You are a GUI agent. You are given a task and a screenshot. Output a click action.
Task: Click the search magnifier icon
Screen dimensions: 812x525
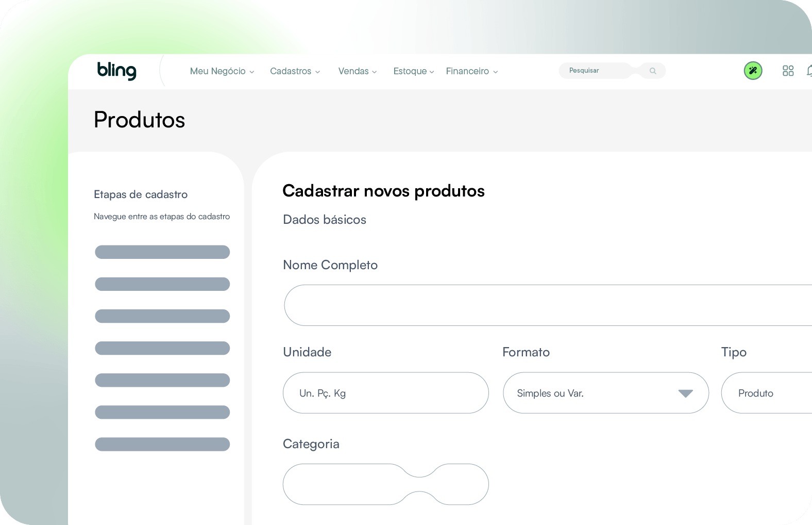point(653,71)
